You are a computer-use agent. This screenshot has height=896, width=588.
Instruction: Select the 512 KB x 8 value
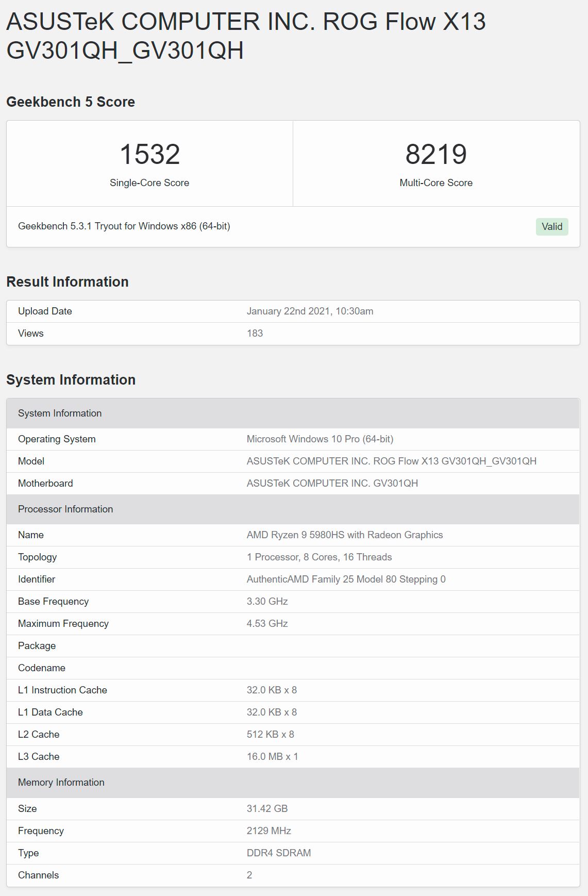(271, 735)
